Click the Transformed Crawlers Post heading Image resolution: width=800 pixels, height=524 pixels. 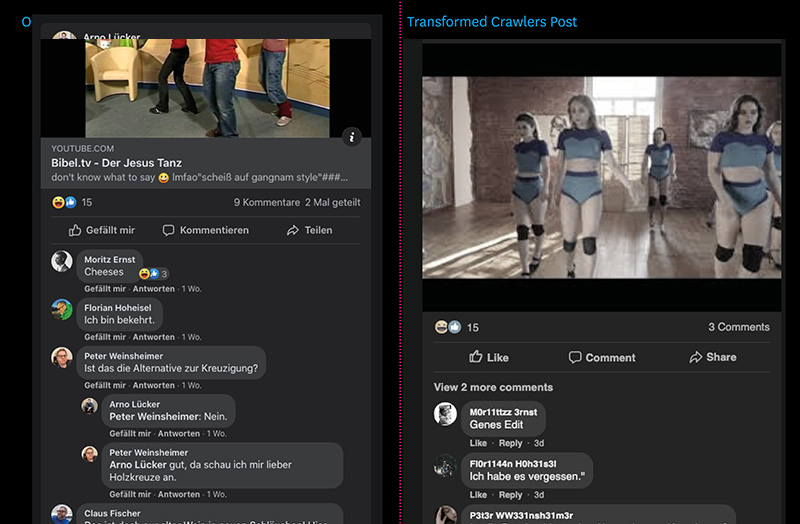tap(492, 22)
